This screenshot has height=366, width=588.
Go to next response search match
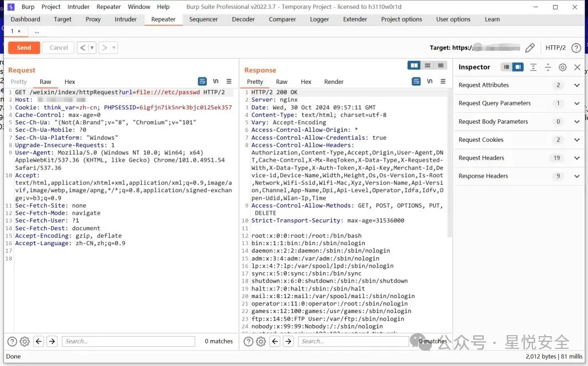click(x=288, y=341)
